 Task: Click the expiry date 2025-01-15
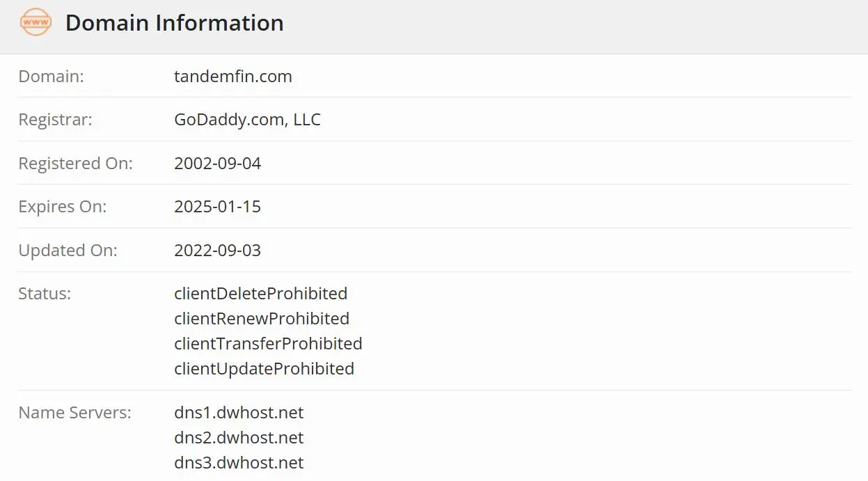click(218, 207)
